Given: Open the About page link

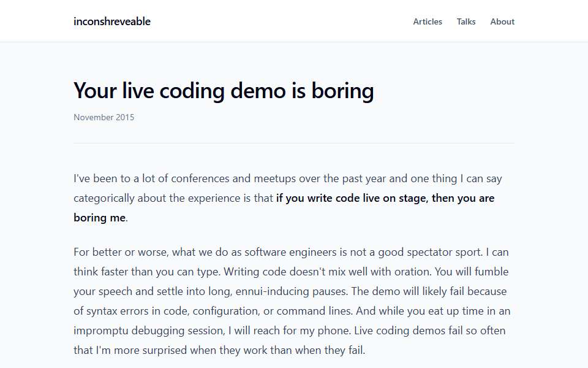Looking at the screenshot, I should click(x=502, y=22).
